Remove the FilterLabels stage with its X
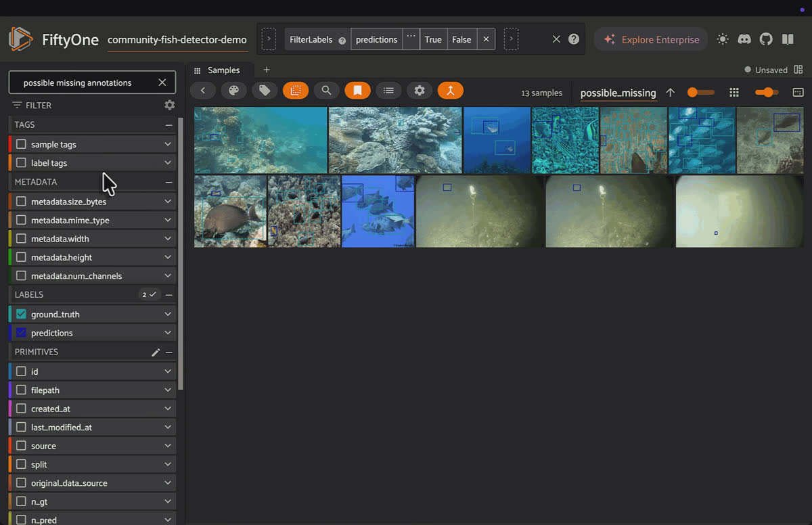The image size is (812, 525). 486,39
